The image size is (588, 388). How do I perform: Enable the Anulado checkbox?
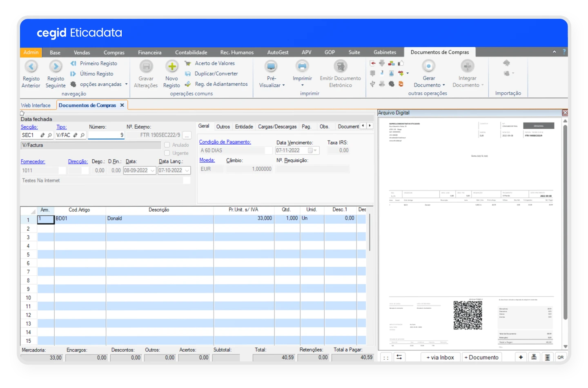click(167, 145)
